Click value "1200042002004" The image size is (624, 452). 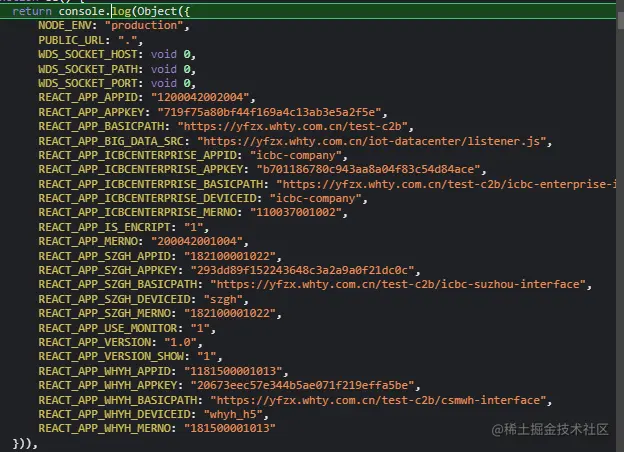click(x=200, y=97)
